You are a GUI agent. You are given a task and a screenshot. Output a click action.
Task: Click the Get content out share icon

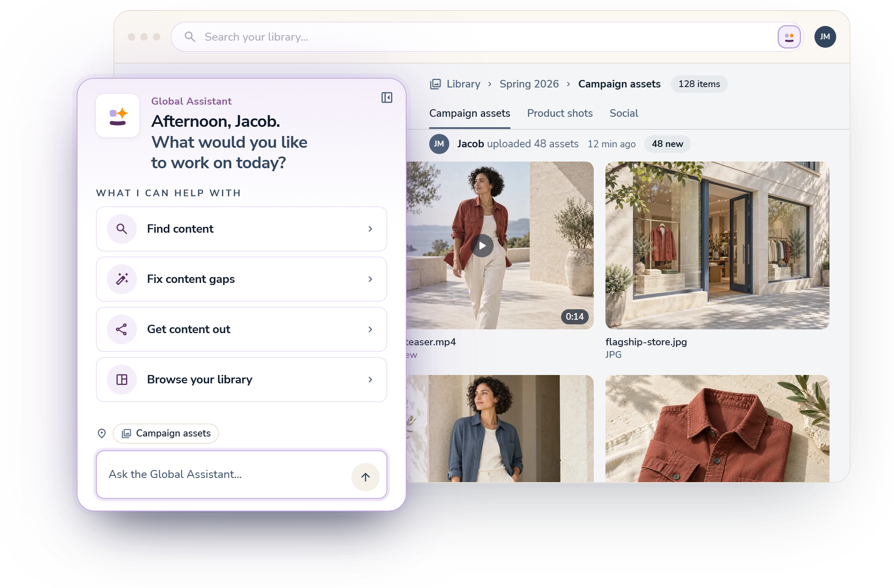[x=122, y=329]
